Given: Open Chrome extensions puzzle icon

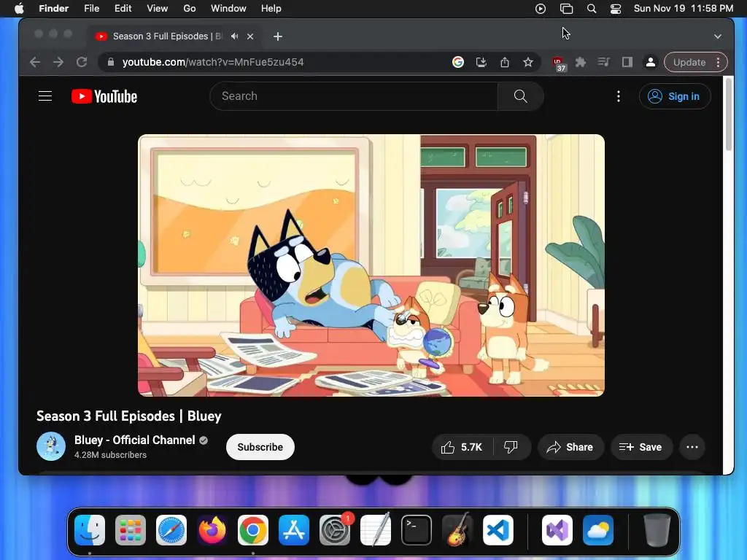Looking at the screenshot, I should [580, 62].
